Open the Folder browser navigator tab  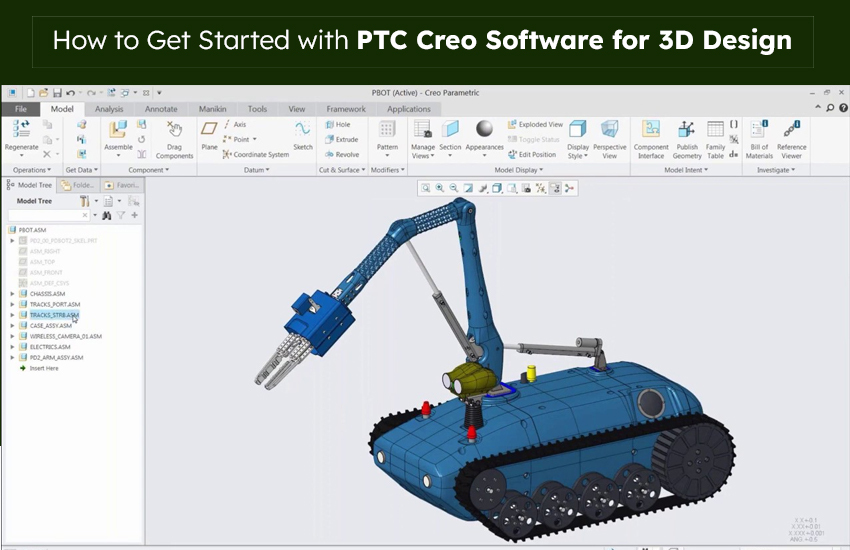[x=78, y=185]
